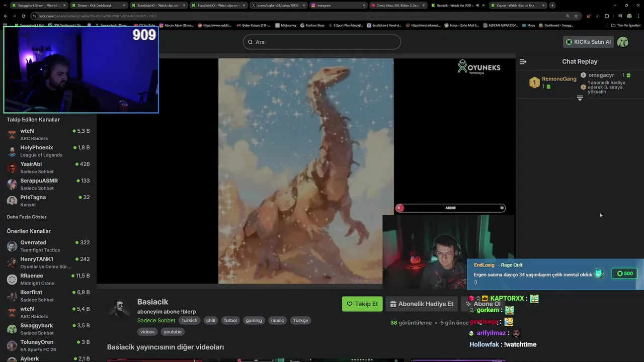Bookmark this page with star icon
The image size is (644, 362).
coord(576,16)
